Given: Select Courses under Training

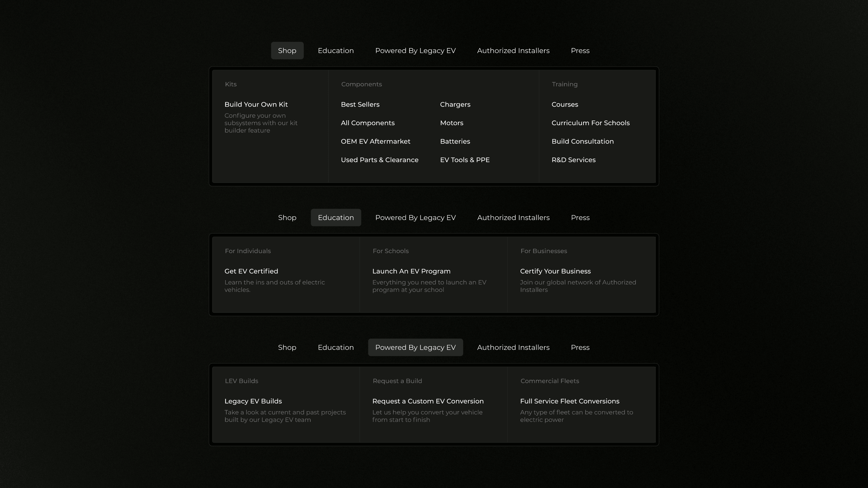Looking at the screenshot, I should [565, 104].
